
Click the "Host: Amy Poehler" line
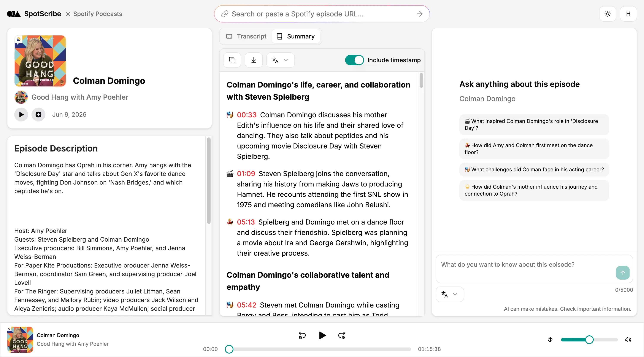pos(41,231)
